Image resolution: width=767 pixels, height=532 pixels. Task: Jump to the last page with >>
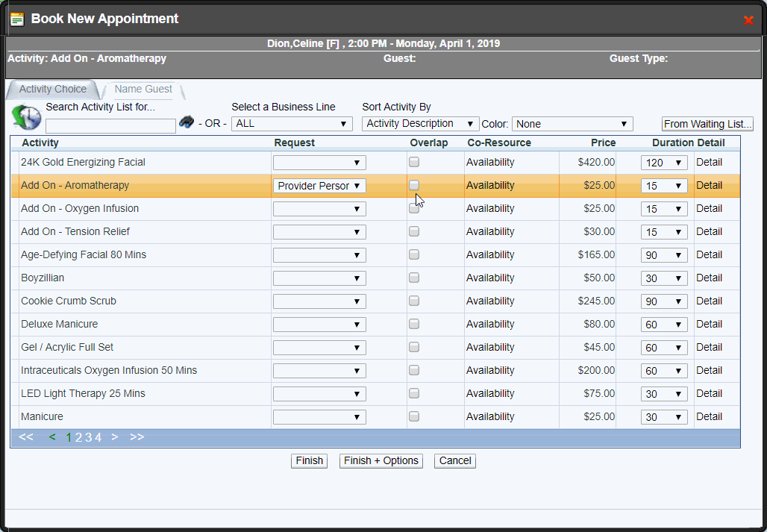137,436
